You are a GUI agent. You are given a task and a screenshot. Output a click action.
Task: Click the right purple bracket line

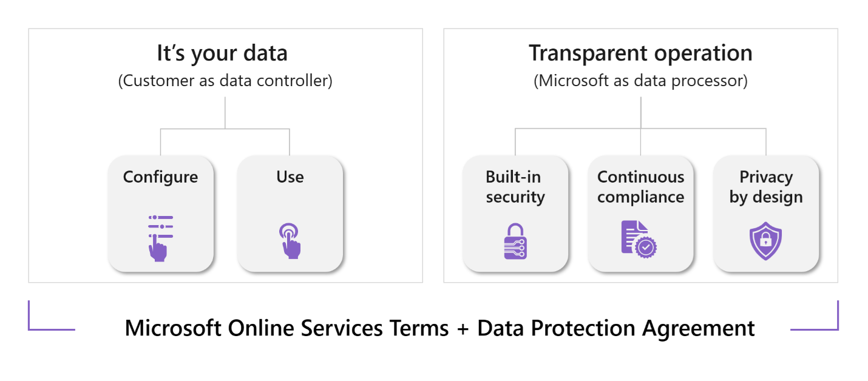(815, 315)
